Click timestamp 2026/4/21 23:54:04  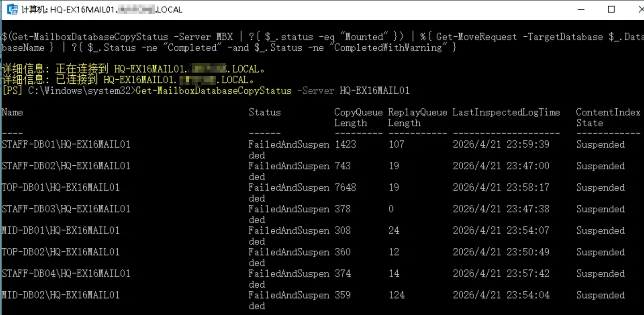501,295
